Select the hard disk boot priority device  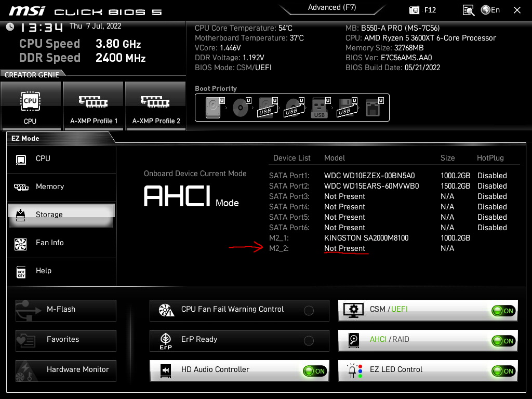[x=215, y=108]
